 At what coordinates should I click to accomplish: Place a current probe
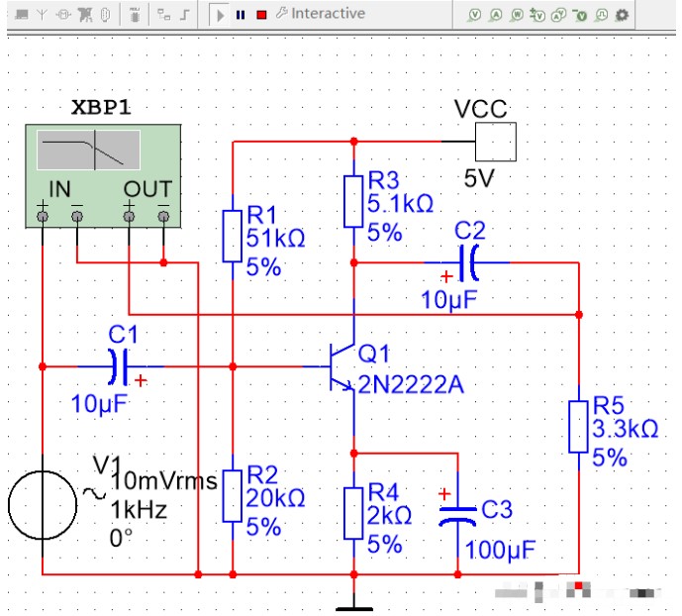495,15
